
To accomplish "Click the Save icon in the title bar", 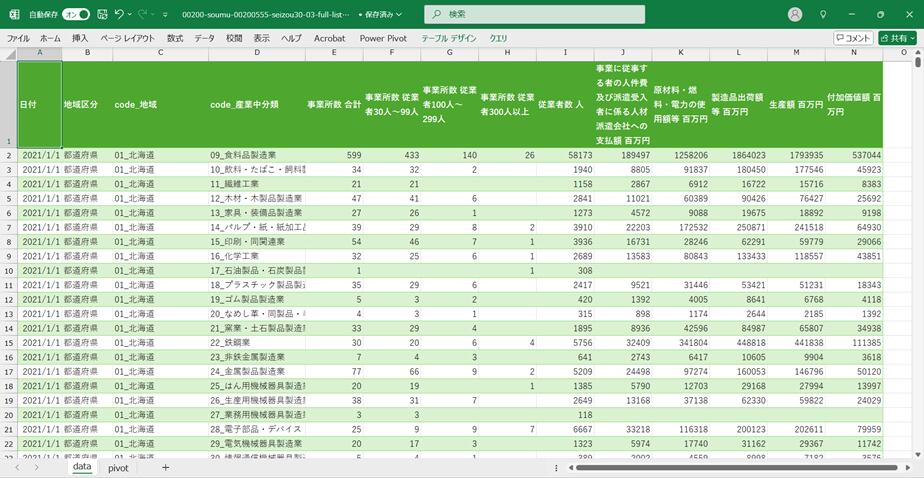I will pos(101,15).
